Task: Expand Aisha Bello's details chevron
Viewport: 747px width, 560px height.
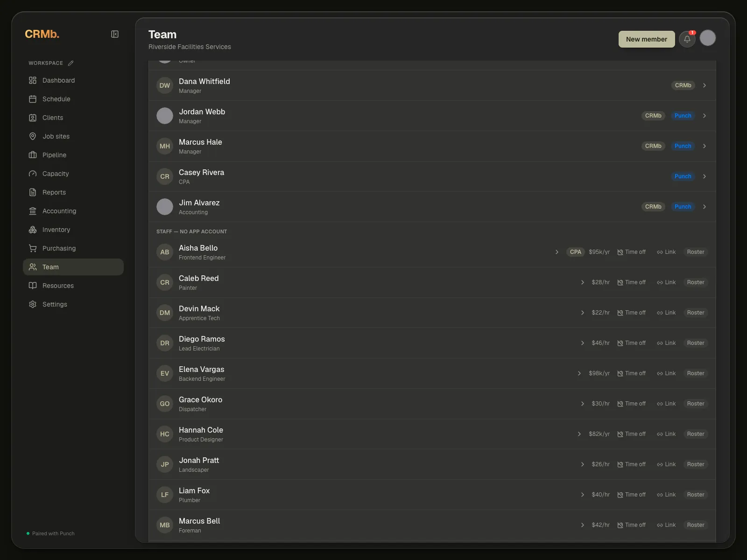Action: click(x=557, y=252)
